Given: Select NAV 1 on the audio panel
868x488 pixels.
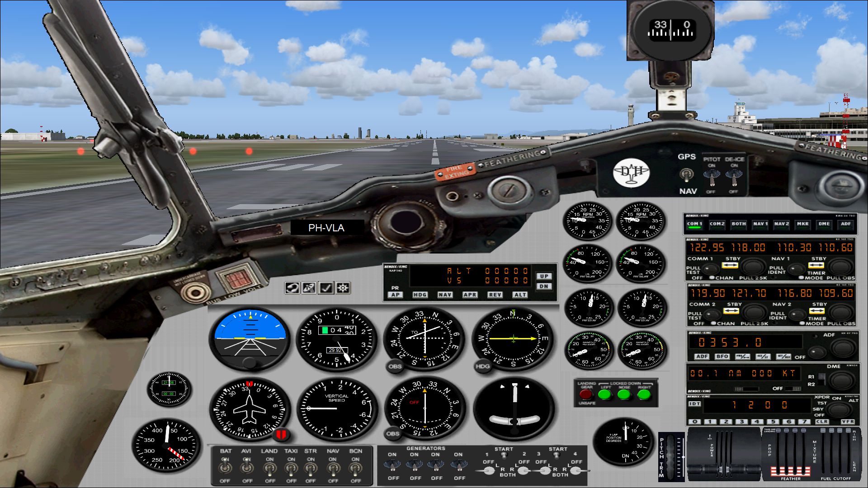Looking at the screenshot, I should point(760,224).
